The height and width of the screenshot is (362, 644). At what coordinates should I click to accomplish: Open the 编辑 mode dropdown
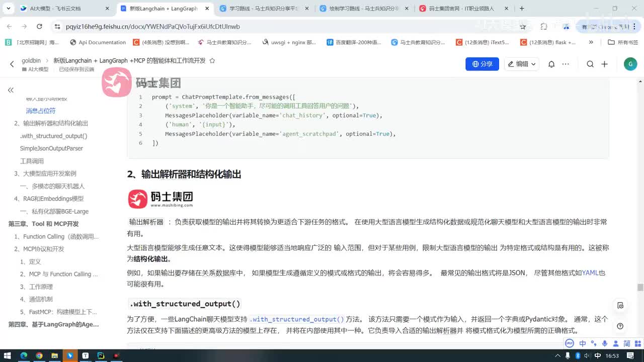point(521,64)
